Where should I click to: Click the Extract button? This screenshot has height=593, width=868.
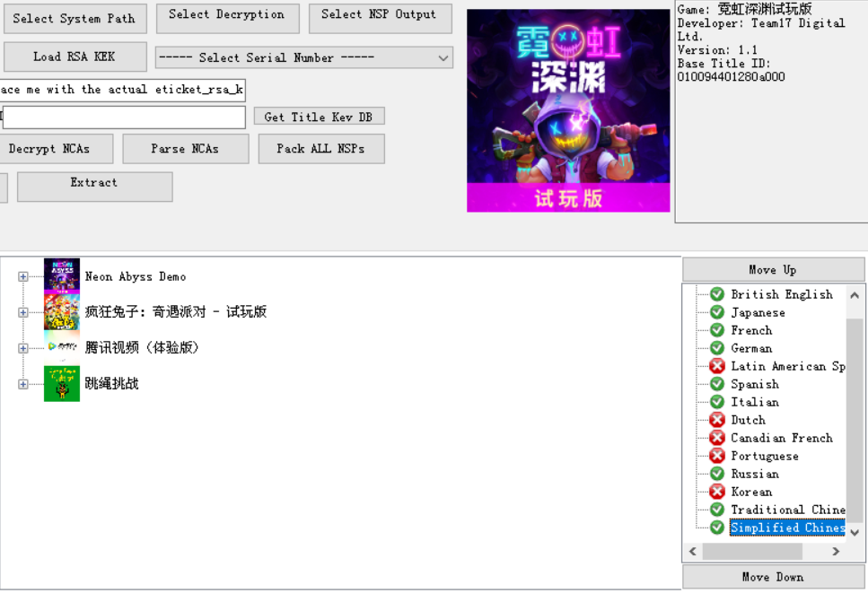pos(94,187)
